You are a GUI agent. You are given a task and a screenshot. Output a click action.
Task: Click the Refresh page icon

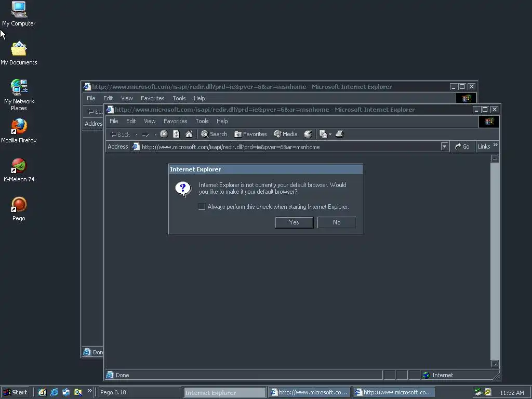[x=177, y=134]
